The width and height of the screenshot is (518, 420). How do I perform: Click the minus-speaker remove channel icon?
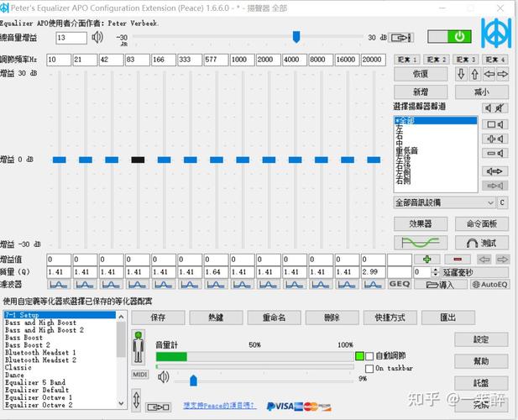[494, 154]
